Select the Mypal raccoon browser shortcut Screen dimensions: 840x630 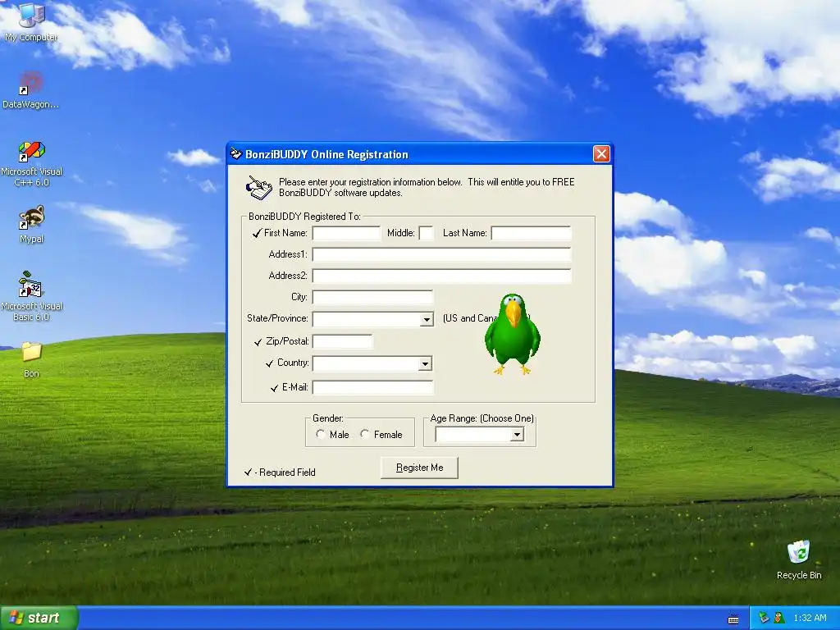pyautogui.click(x=31, y=224)
